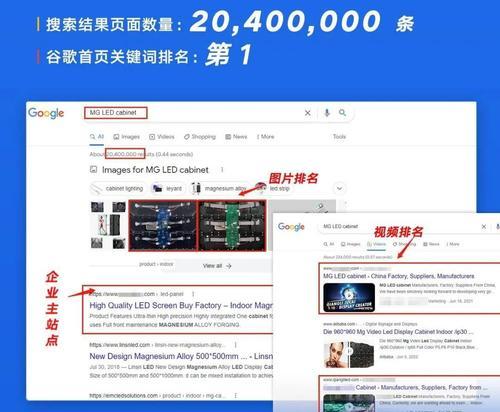
Task: Open options menu for led-panel result
Action: [193, 294]
